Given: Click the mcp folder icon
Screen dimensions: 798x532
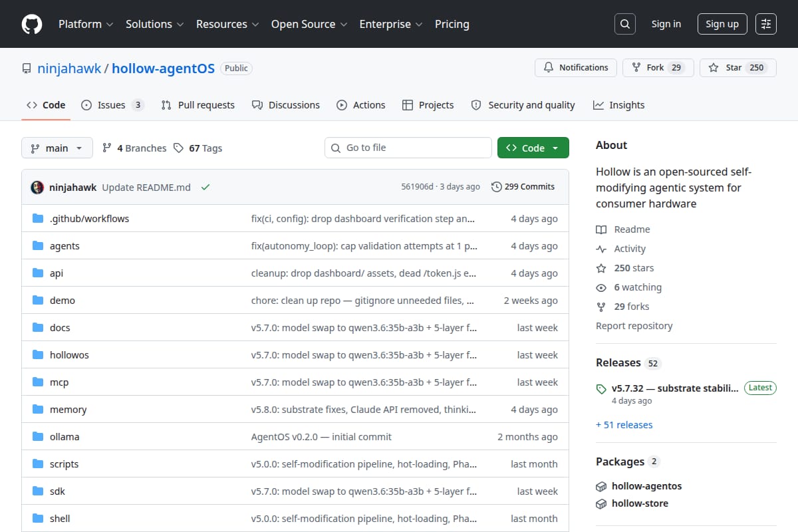Looking at the screenshot, I should [38, 382].
